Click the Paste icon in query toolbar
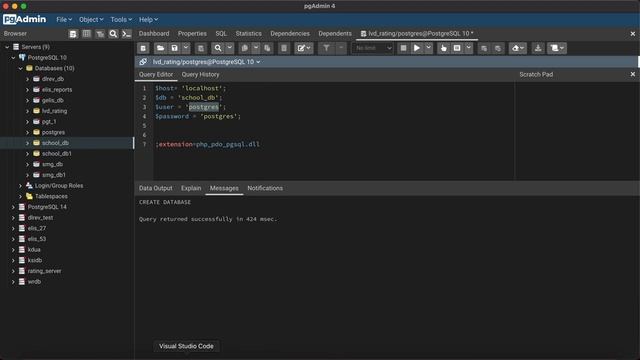640x360 pixels. [x=267, y=48]
